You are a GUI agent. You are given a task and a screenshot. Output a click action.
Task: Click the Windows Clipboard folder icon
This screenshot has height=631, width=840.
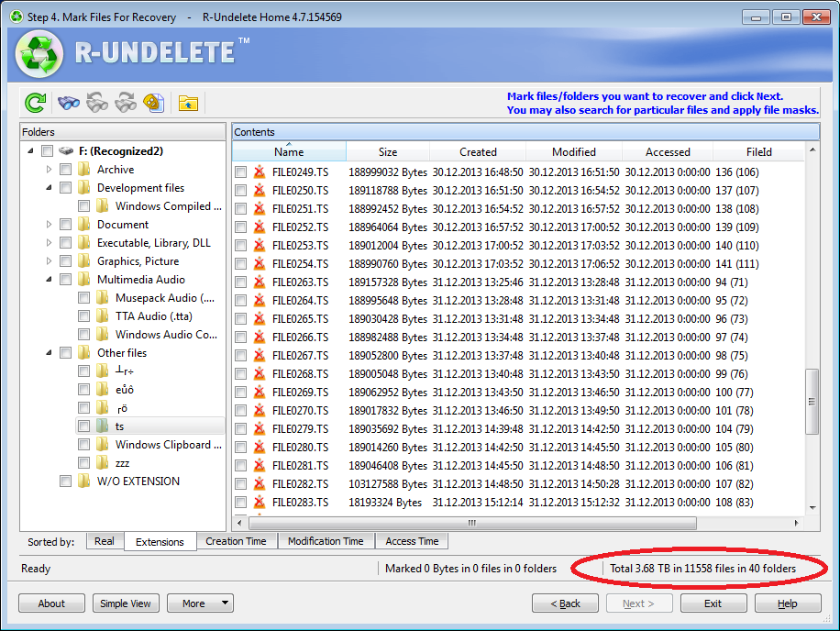[103, 445]
